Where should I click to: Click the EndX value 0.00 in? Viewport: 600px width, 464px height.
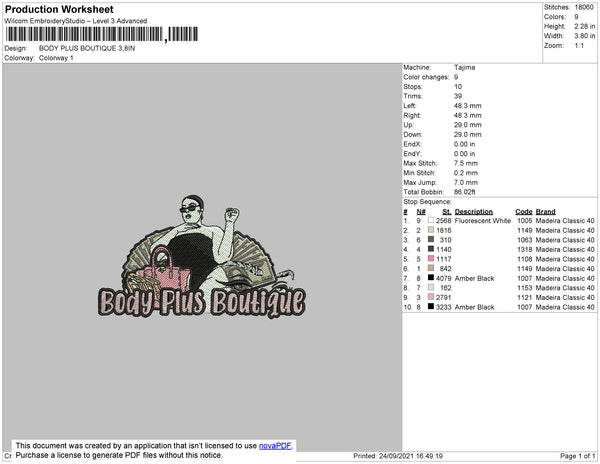click(465, 144)
